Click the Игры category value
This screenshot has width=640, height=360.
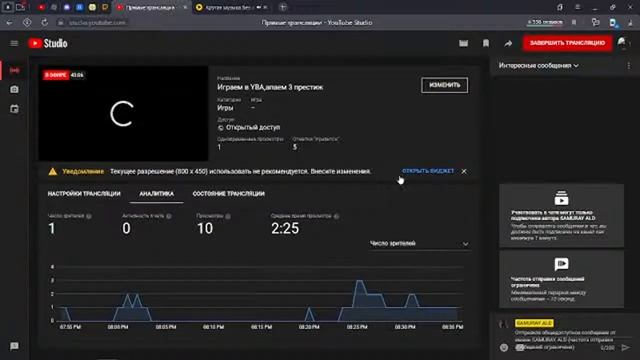(x=225, y=108)
